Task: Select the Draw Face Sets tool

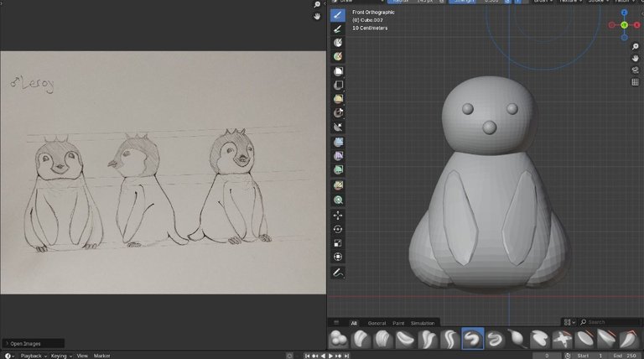Action: [x=338, y=56]
